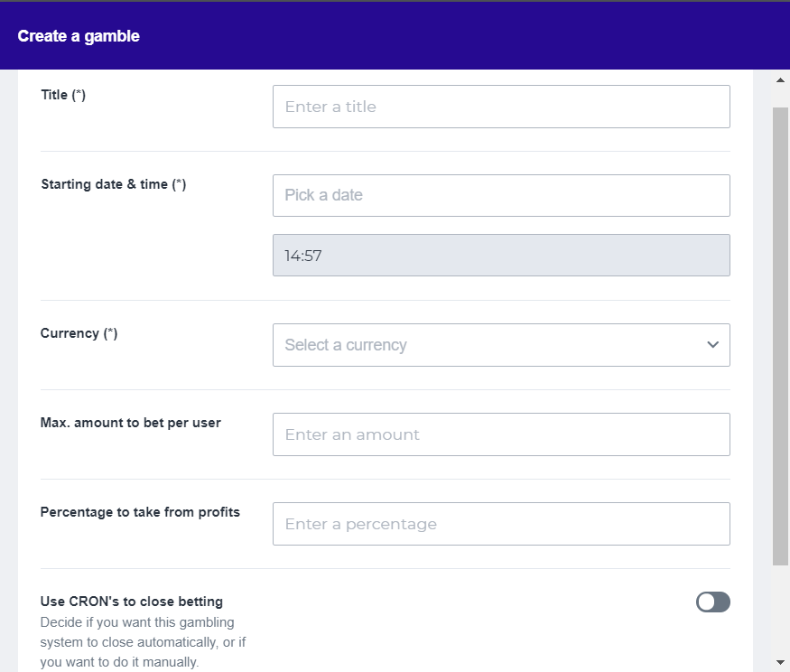Click the "Create a gamble" header title
The height and width of the screenshot is (672, 790).
[x=79, y=36]
